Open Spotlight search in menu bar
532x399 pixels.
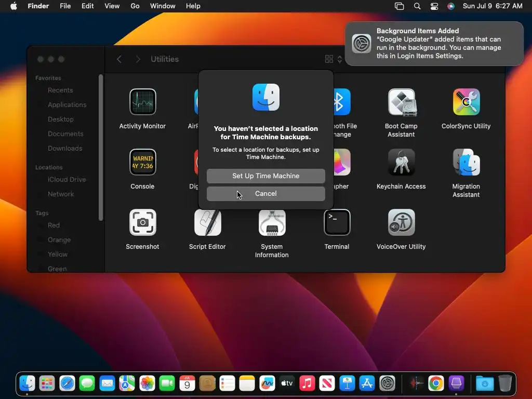pyautogui.click(x=417, y=6)
